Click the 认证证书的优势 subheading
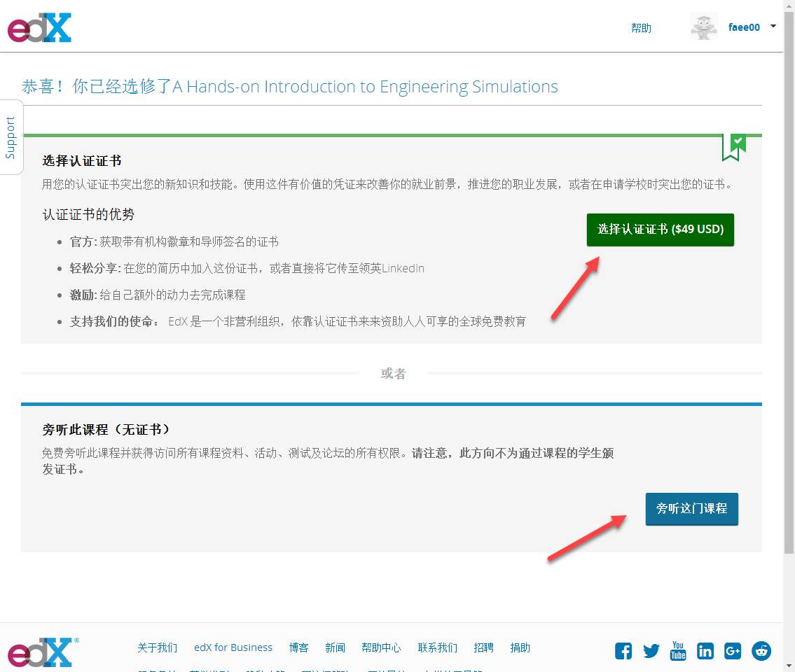This screenshot has height=672, width=795. tap(88, 214)
